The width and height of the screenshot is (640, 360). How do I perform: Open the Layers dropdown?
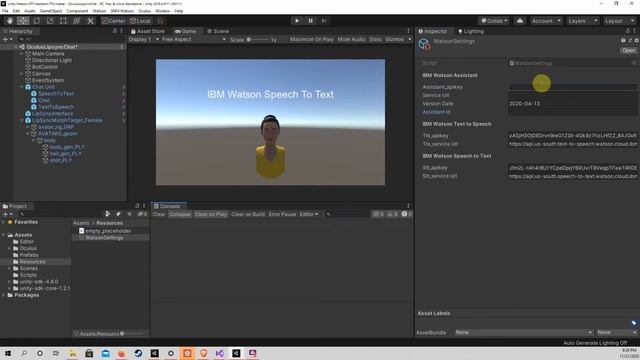click(x=582, y=21)
